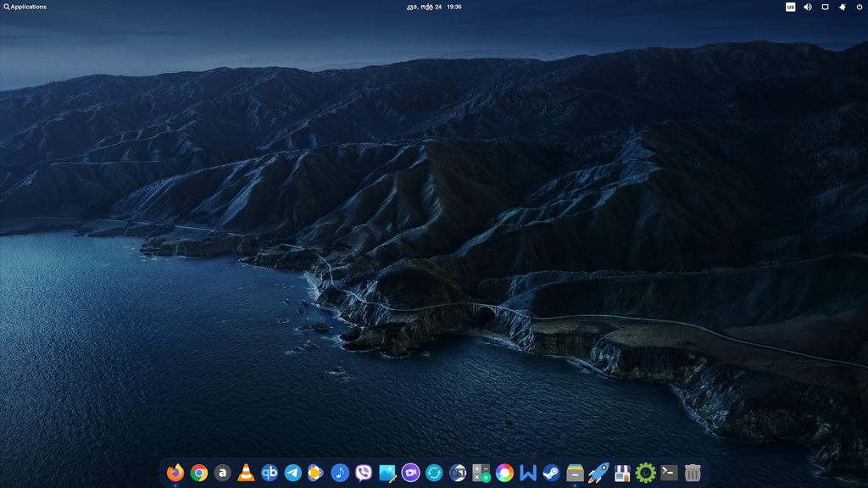This screenshot has width=868, height=488.
Task: Open the date and time calendar
Action: pyautogui.click(x=434, y=7)
